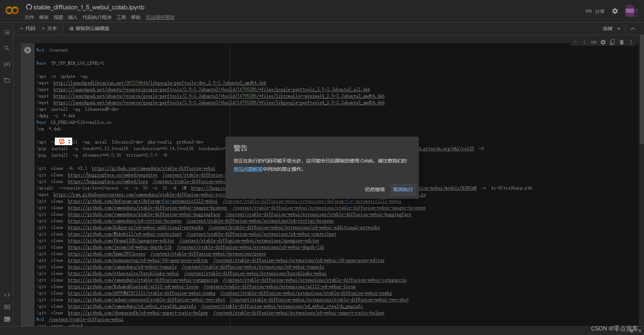Click the 分享 share button

coord(595,11)
